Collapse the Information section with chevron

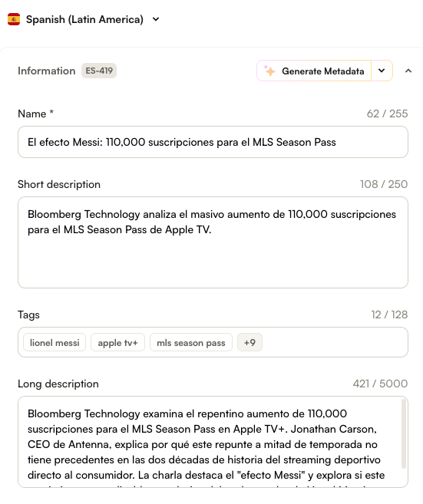point(408,71)
